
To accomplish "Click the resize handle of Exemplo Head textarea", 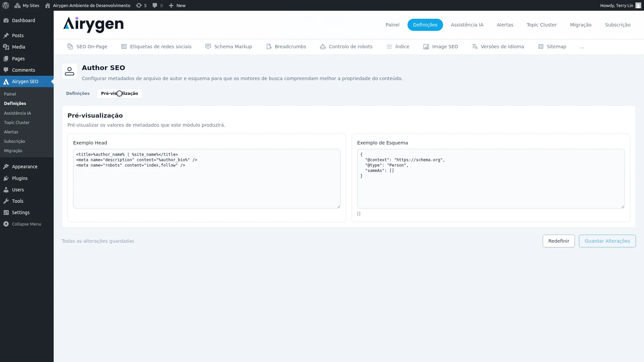I will click(x=338, y=206).
